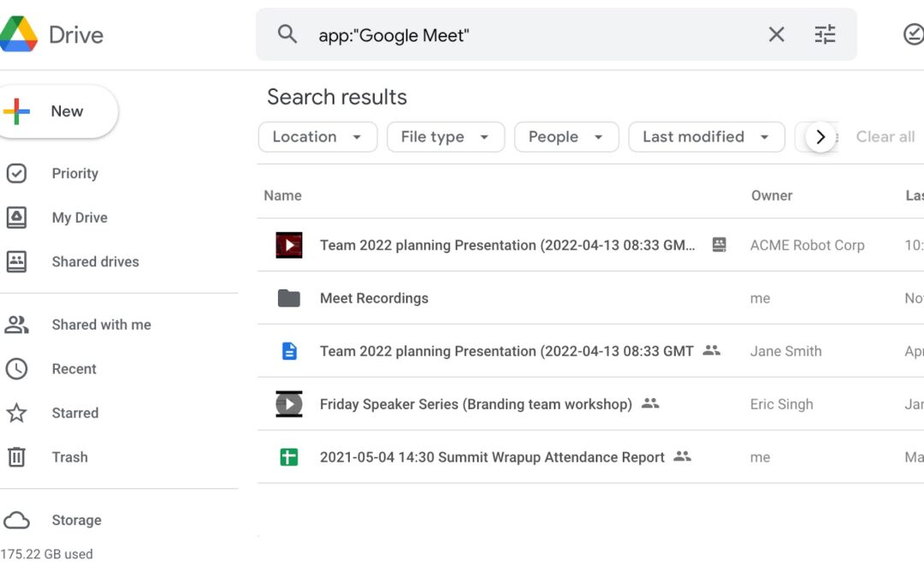Click the Friday Speaker Series video icon
Image resolution: width=924 pixels, height=578 pixels.
289,404
